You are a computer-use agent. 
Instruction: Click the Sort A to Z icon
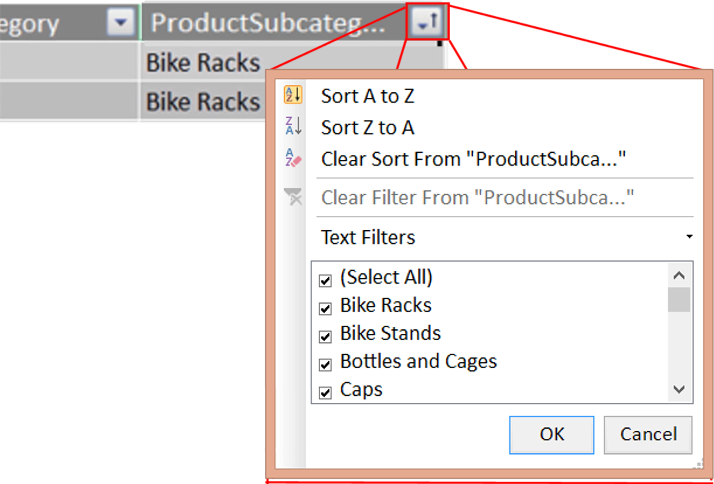[x=293, y=96]
